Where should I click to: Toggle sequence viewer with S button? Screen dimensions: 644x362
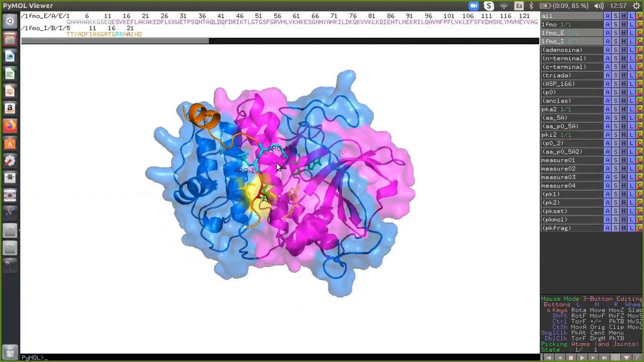pos(615,357)
